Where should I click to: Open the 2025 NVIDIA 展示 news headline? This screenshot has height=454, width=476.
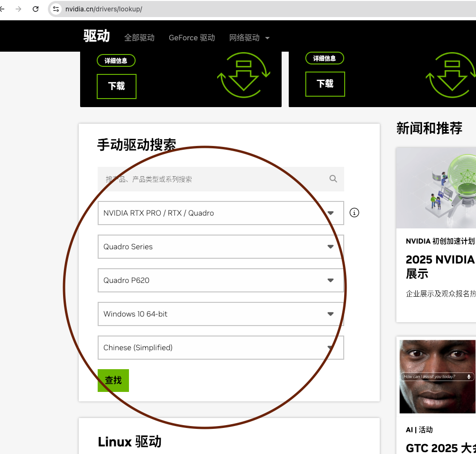point(441,266)
